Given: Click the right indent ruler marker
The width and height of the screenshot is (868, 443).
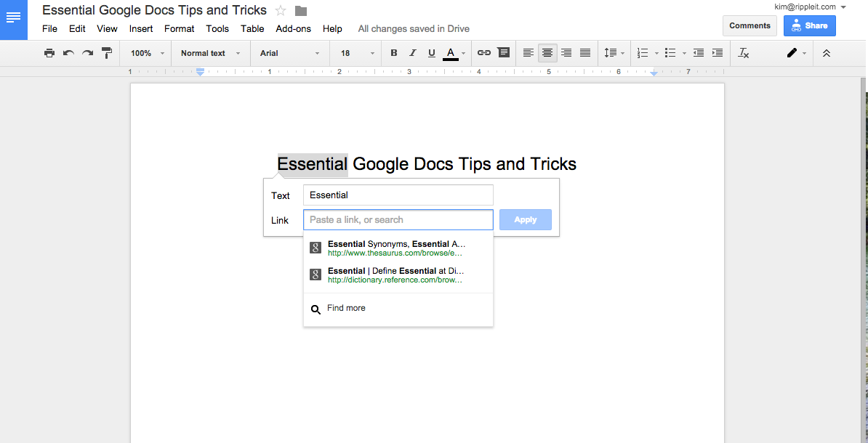Looking at the screenshot, I should (x=654, y=73).
